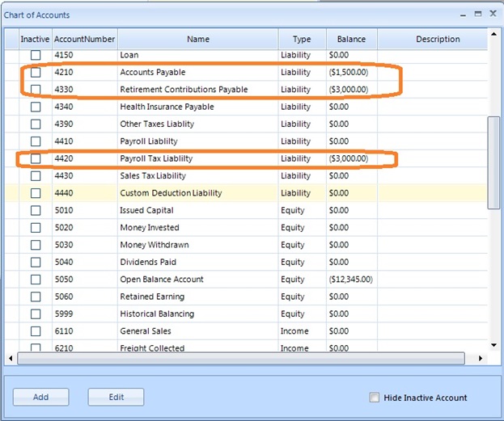The width and height of the screenshot is (504, 421).
Task: Enable Hide Inactive Account checkbox
Action: point(374,398)
